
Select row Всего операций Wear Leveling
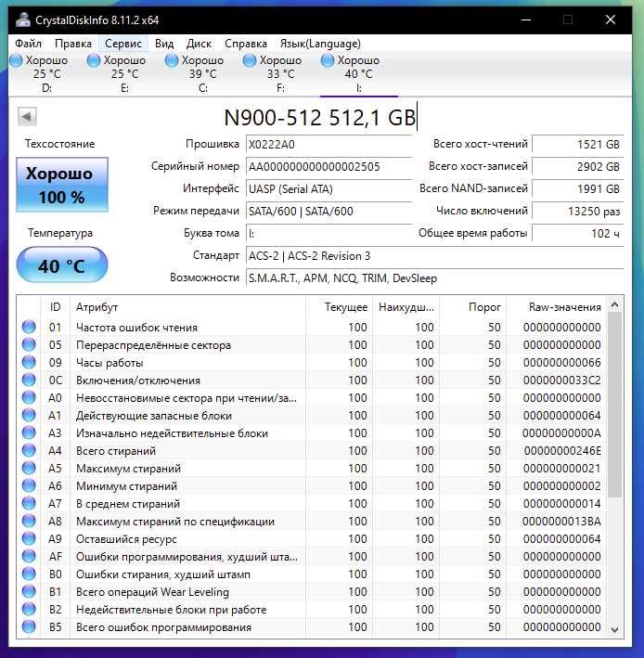point(311,592)
